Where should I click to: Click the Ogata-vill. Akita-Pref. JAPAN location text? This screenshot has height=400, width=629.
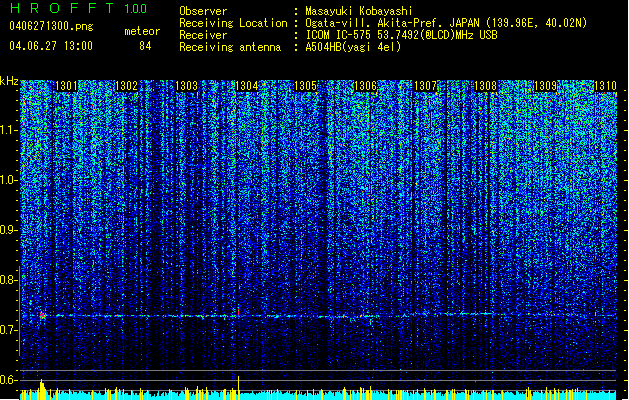446,23
